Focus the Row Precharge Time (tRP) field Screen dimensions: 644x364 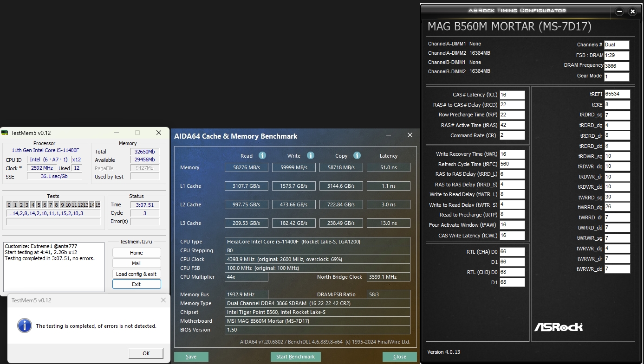point(512,115)
